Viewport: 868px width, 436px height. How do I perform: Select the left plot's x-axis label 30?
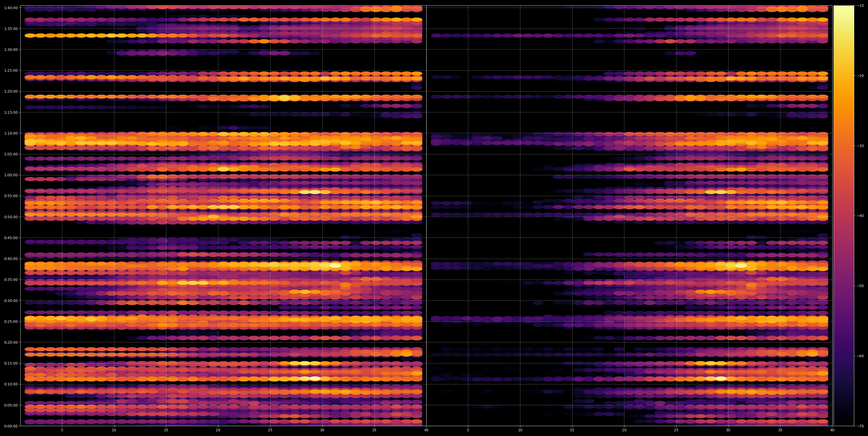coord(322,430)
